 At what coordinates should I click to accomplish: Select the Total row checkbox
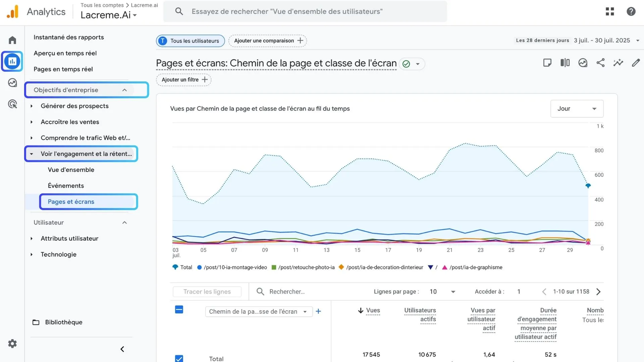179,358
